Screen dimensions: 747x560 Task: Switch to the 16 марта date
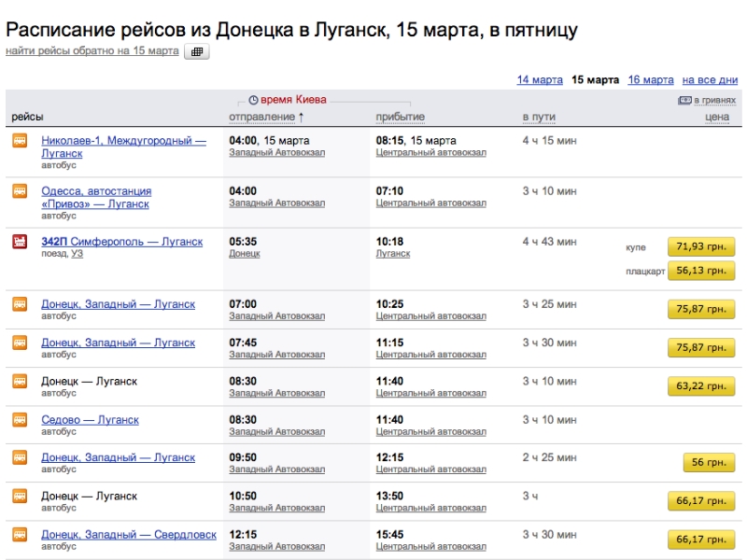pos(651,80)
